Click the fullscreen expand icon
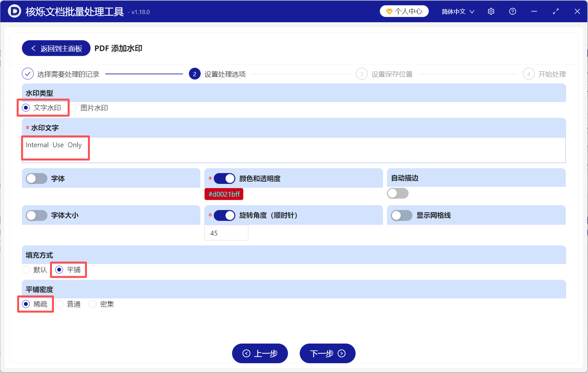This screenshot has height=373, width=588. (556, 11)
